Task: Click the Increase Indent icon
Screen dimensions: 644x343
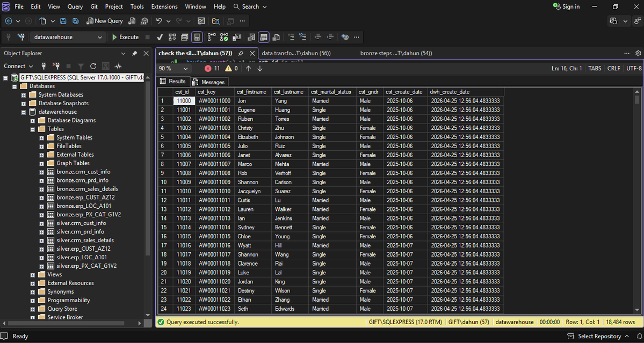Action: click(x=330, y=38)
